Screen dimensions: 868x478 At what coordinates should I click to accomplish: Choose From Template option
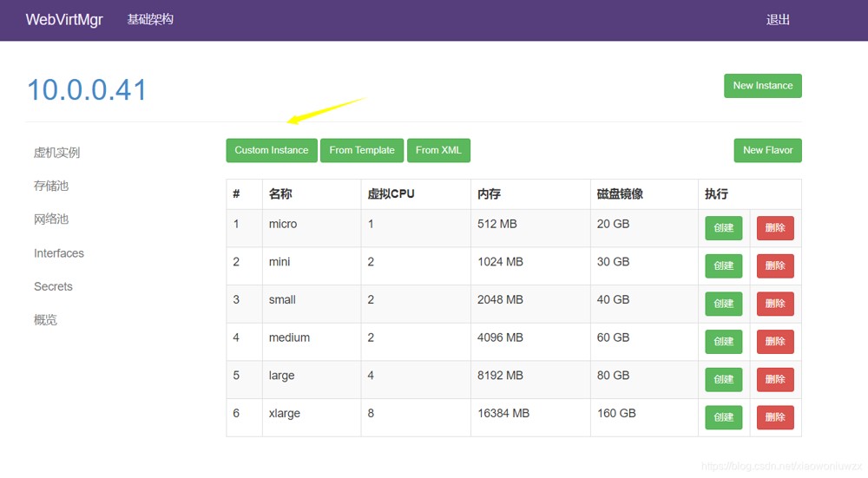point(361,150)
